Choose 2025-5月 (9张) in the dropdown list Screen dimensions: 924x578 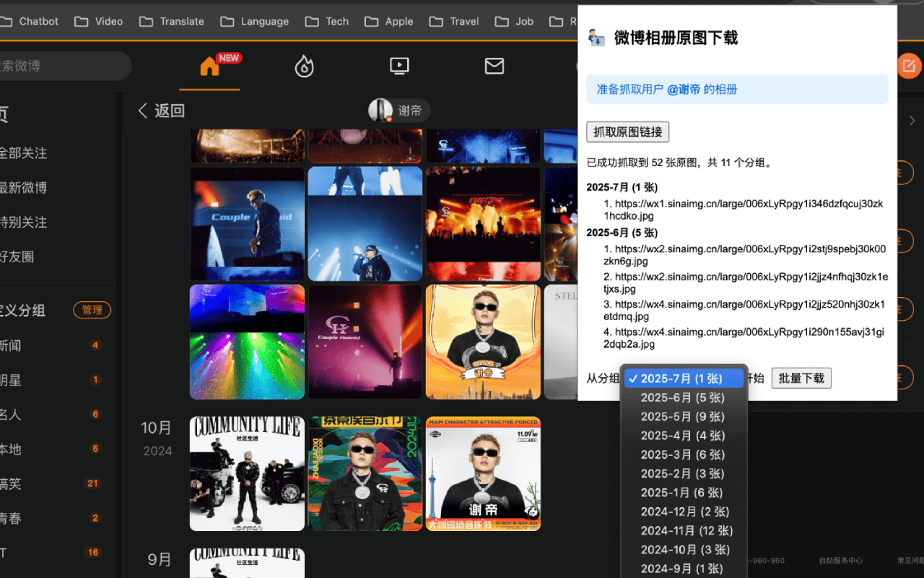click(684, 417)
